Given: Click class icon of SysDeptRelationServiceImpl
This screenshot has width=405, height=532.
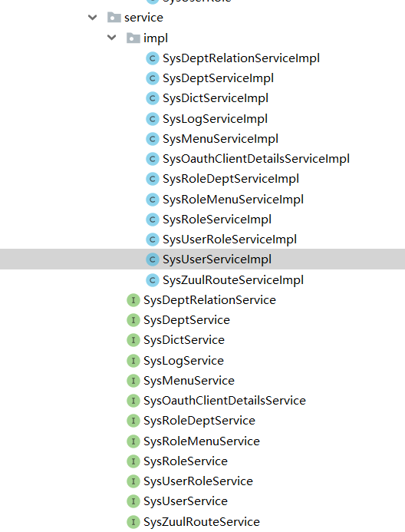Looking at the screenshot, I should coord(153,58).
